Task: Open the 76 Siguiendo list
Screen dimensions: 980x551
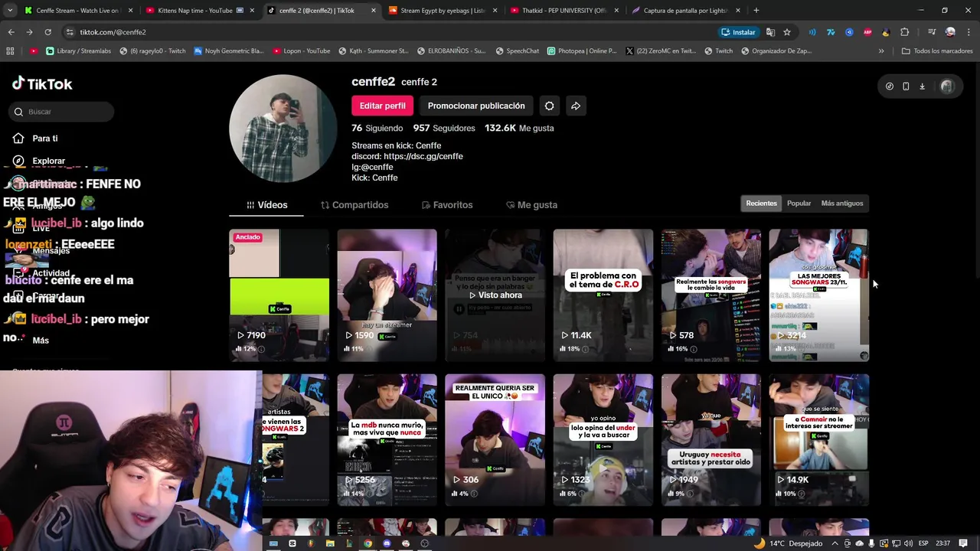Action: click(377, 128)
